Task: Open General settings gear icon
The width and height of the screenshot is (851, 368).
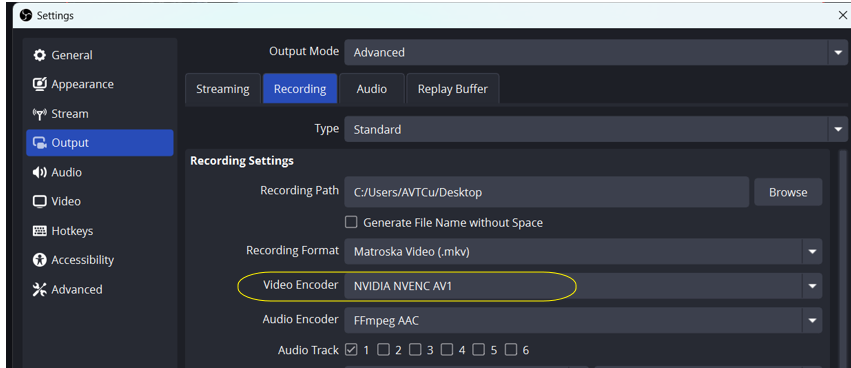Action: 40,55
